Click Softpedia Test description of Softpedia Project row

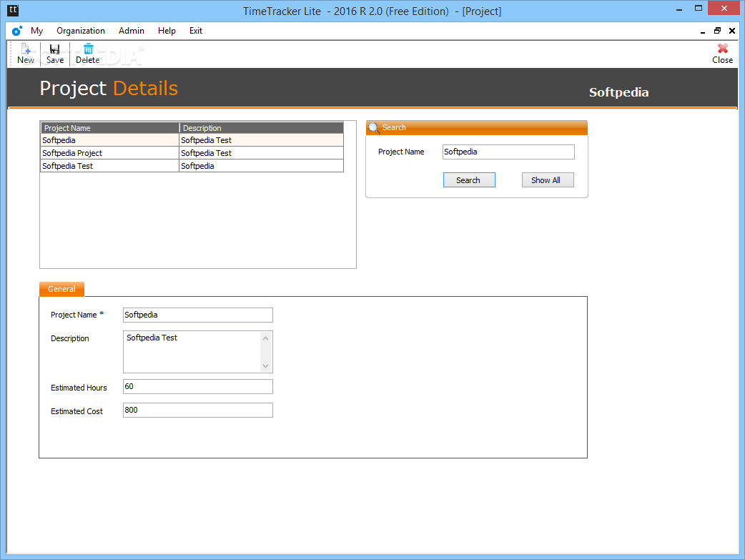tap(261, 153)
